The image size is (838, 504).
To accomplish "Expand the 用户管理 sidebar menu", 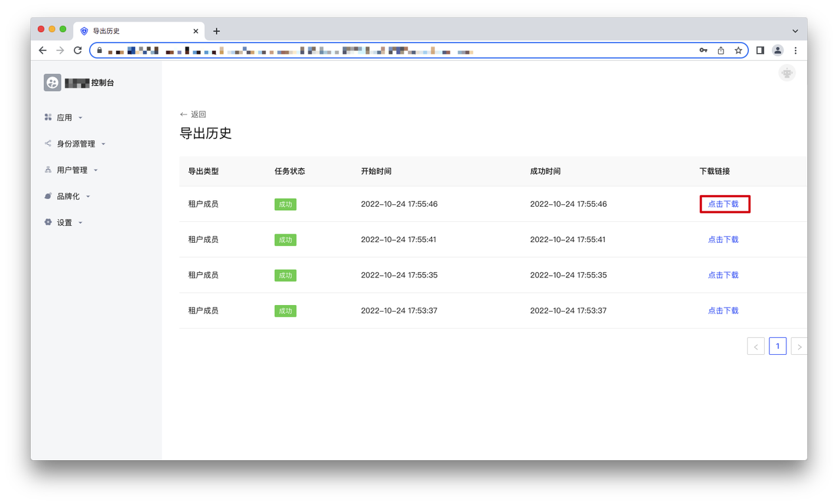I will click(x=71, y=170).
